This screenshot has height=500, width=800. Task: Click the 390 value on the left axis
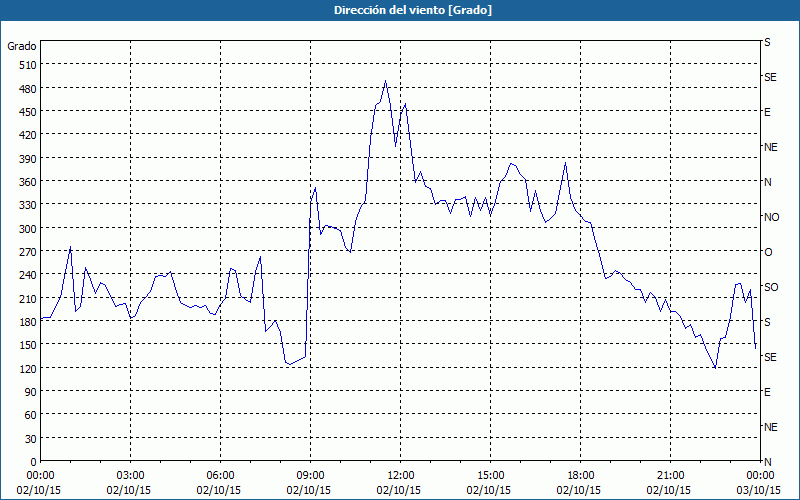[28, 159]
